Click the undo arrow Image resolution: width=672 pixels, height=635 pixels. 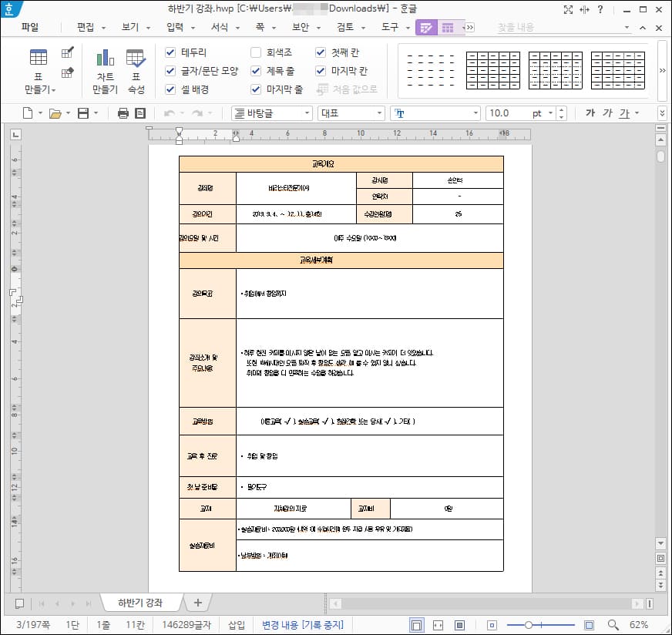170,113
